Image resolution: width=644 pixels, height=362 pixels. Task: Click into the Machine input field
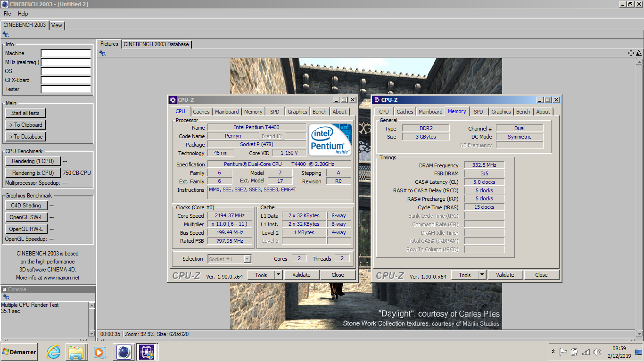pyautogui.click(x=66, y=53)
